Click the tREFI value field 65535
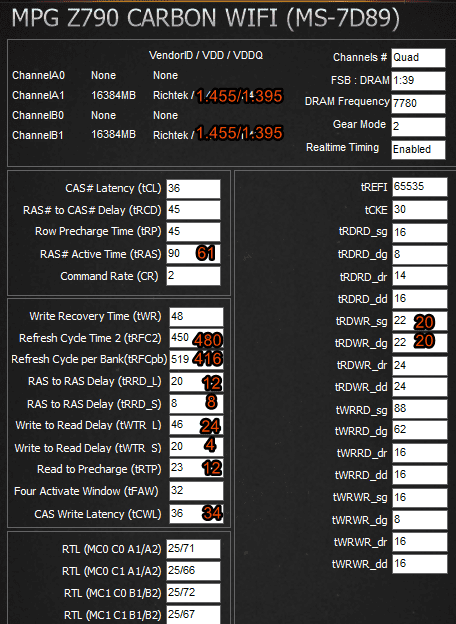The height and width of the screenshot is (624, 456). coord(420,187)
